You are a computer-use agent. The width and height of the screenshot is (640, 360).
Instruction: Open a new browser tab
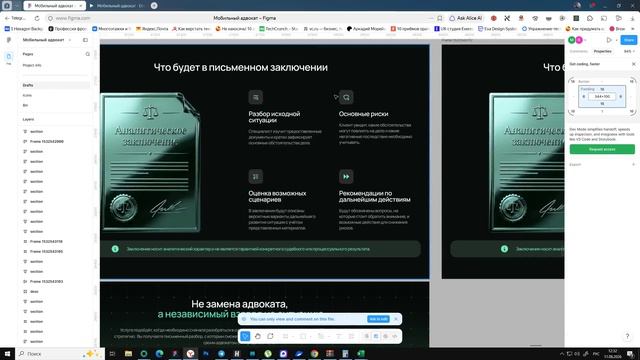(154, 6)
